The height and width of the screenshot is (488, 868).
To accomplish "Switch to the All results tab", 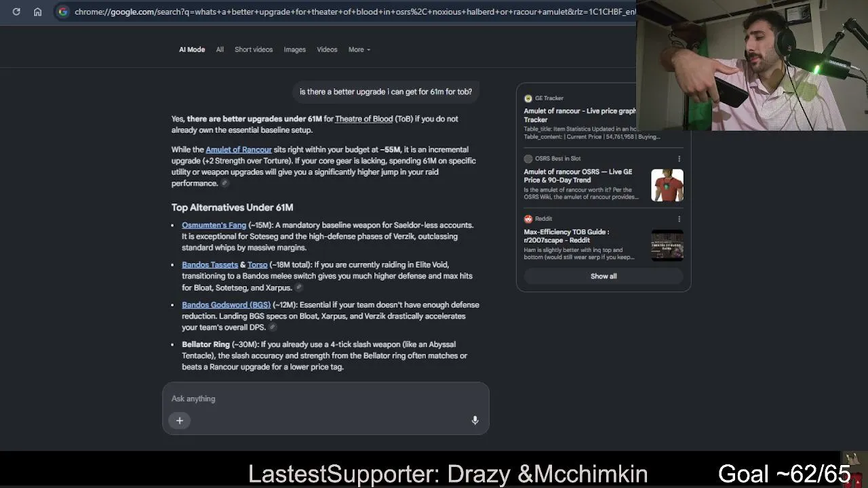I will (x=220, y=49).
